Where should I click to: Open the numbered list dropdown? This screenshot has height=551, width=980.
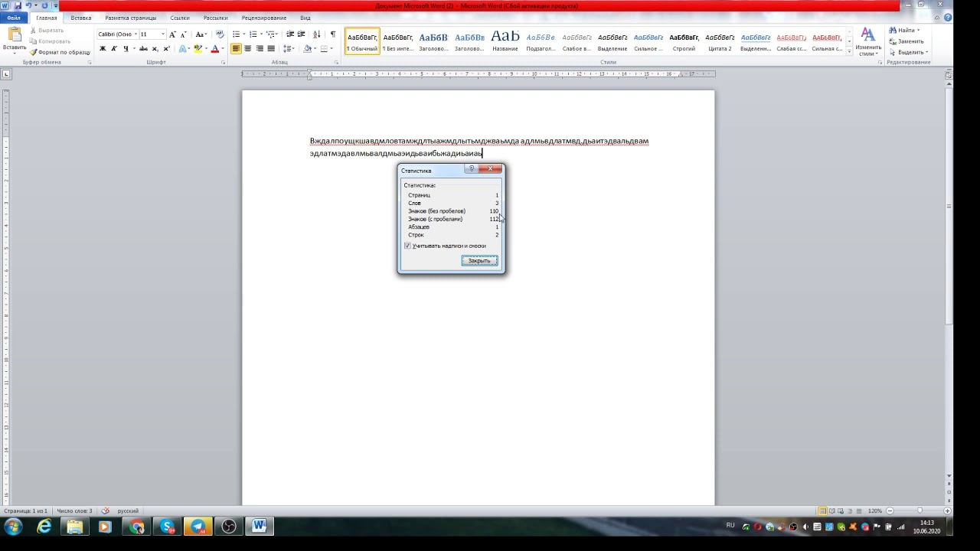pos(262,34)
